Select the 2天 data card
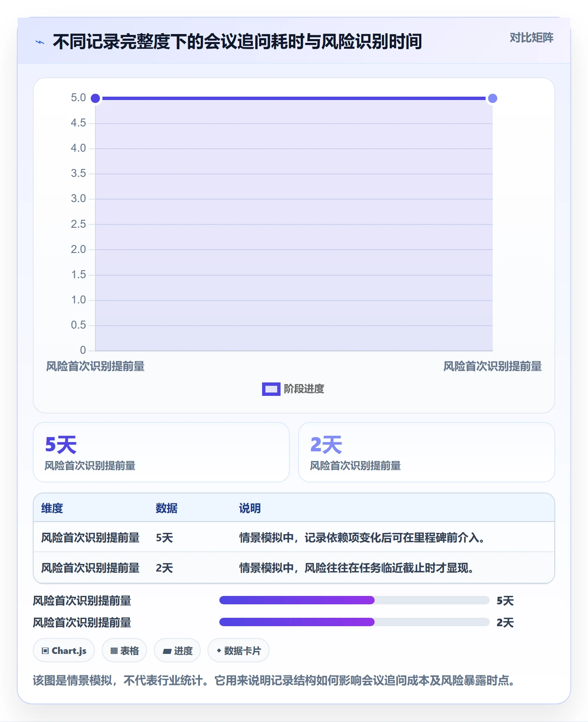 click(426, 452)
